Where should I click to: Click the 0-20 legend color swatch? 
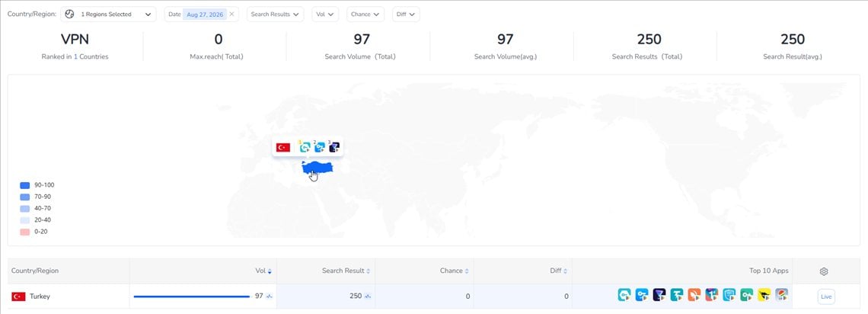[x=25, y=232]
